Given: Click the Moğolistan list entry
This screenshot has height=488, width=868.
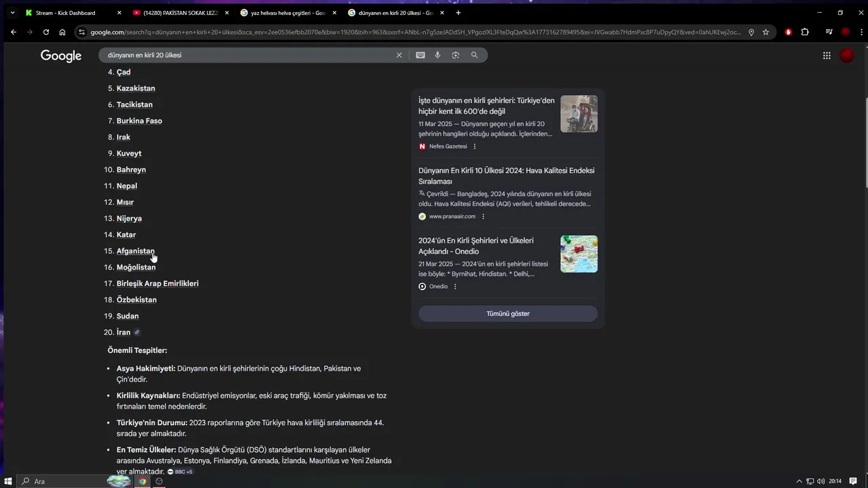Looking at the screenshot, I should click(x=136, y=267).
